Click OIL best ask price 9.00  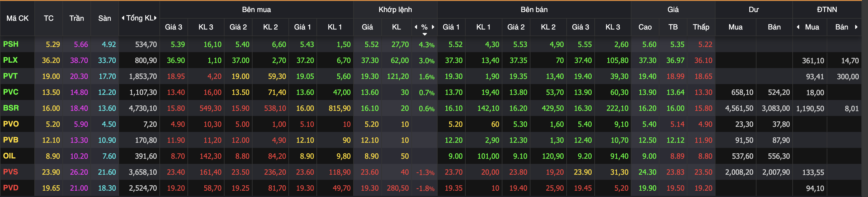(x=455, y=156)
